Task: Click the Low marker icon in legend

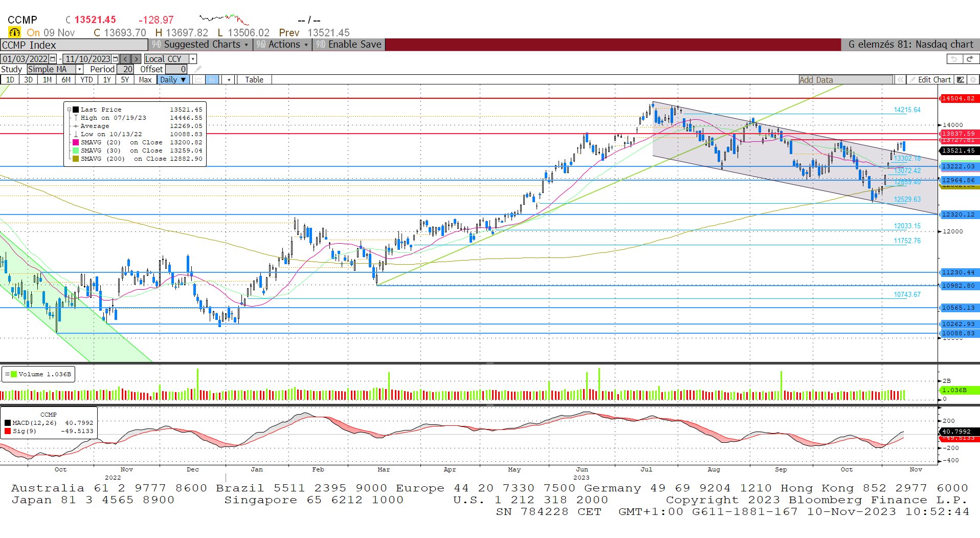Action: coord(76,134)
